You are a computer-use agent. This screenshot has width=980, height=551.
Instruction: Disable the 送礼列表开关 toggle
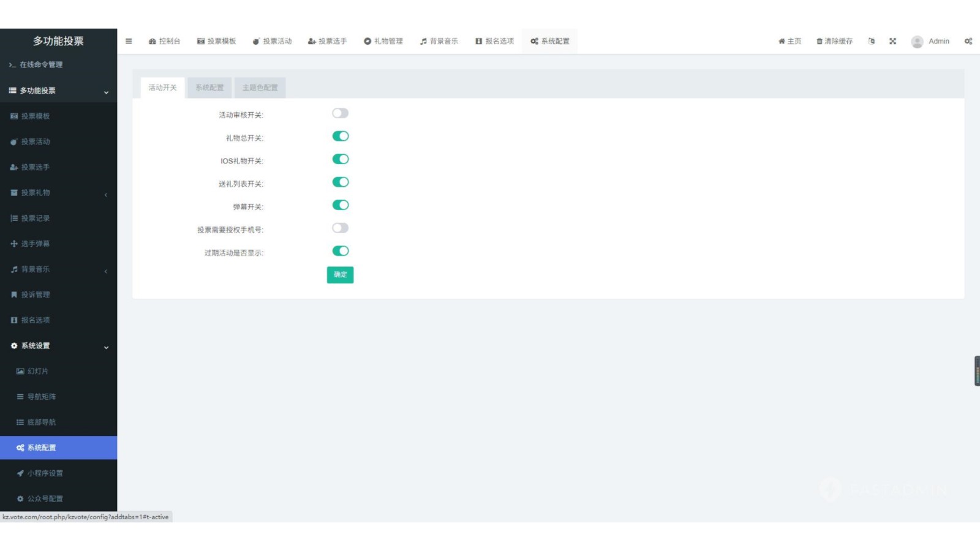point(340,182)
